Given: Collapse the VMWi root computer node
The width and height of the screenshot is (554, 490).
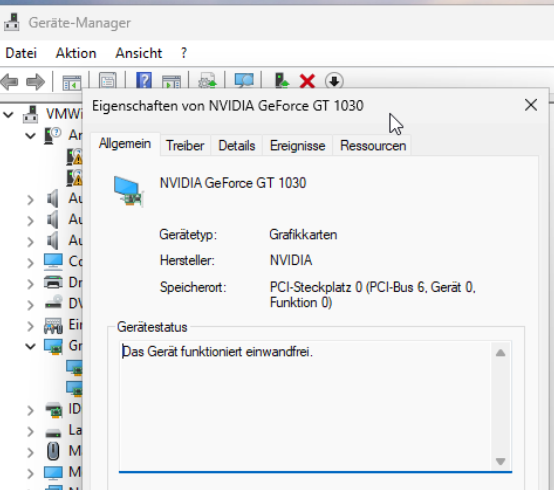Looking at the screenshot, I should pyautogui.click(x=8, y=114).
